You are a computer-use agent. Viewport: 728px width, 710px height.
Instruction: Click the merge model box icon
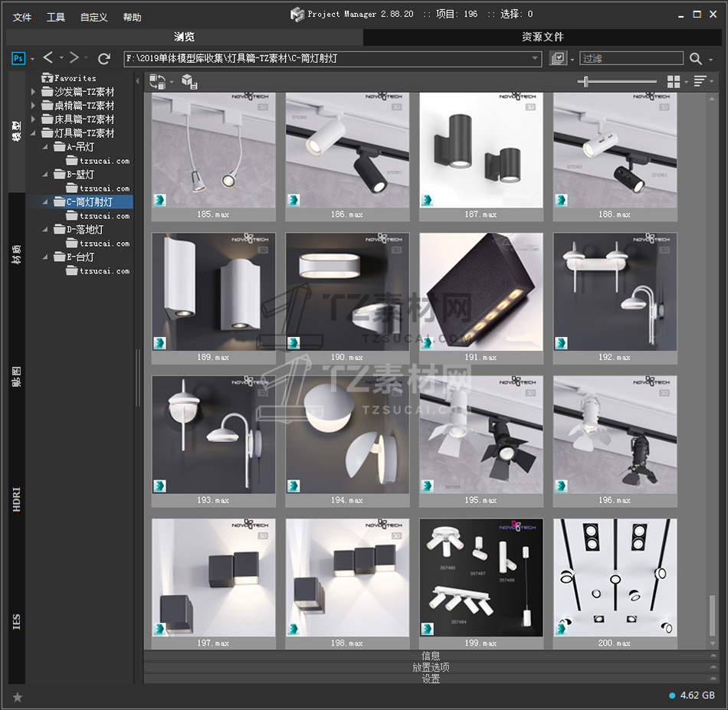(189, 81)
